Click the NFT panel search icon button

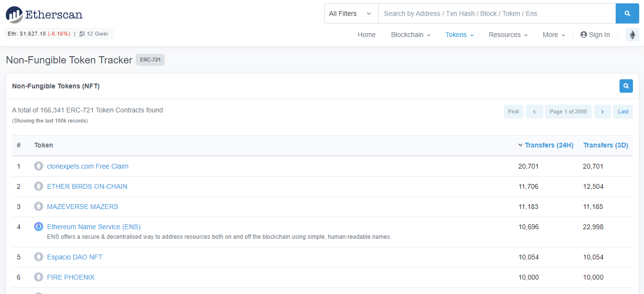(626, 86)
